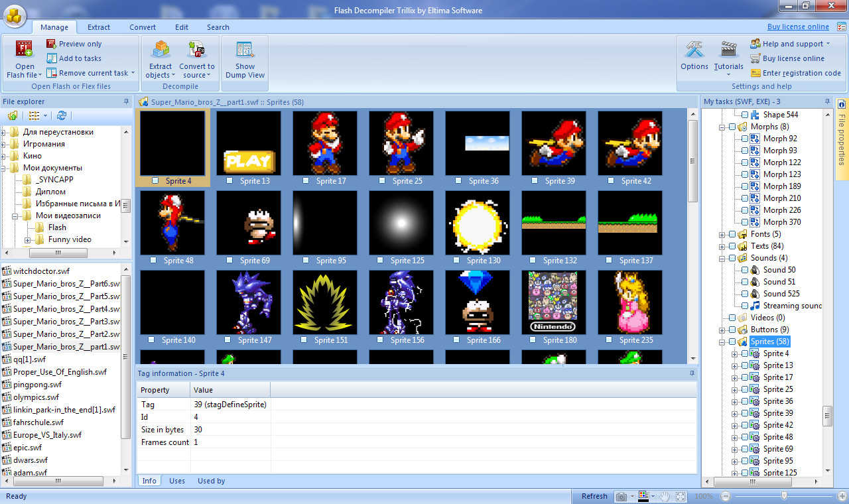Viewport: 849px width, 504px height.
Task: Check the Videos (0) checkbox
Action: tap(732, 318)
